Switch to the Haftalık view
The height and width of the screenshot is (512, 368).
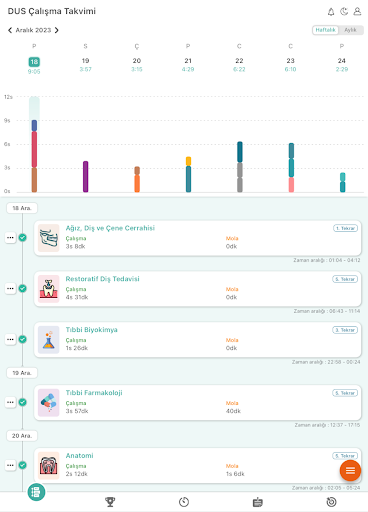pyautogui.click(x=325, y=30)
